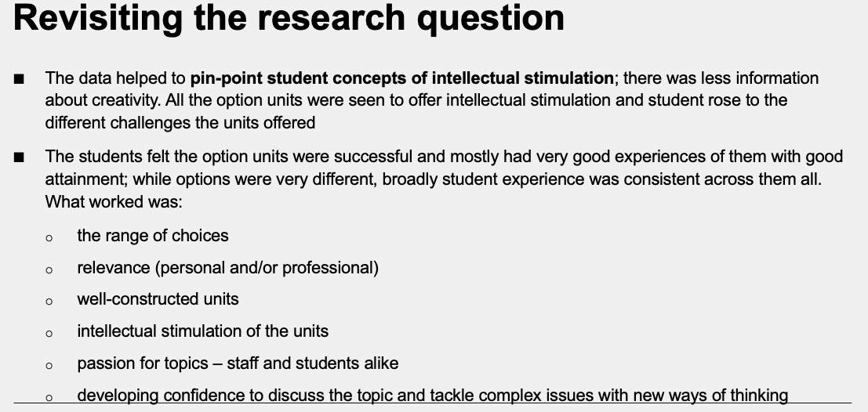Click the first square bullet marker

tap(20, 79)
